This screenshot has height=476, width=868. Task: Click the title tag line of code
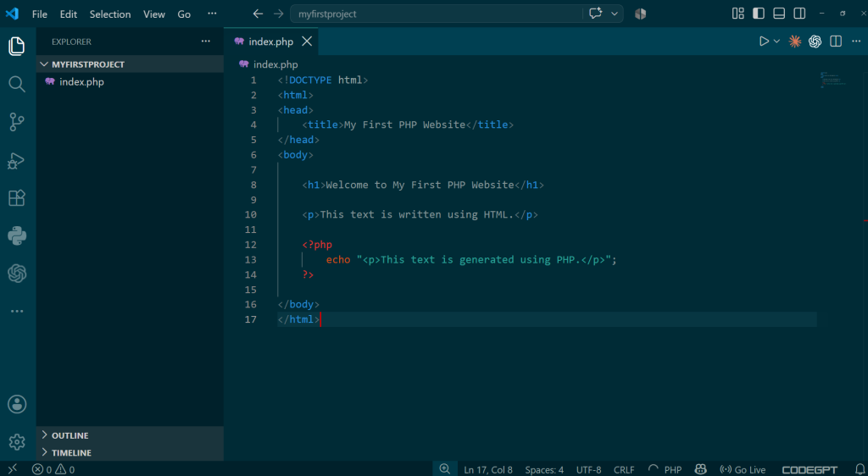click(408, 125)
